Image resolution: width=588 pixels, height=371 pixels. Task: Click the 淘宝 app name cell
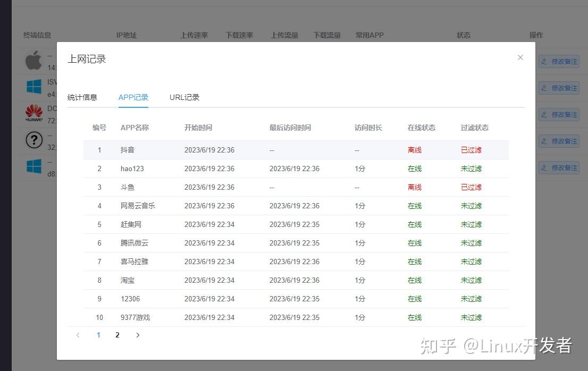[x=128, y=280]
